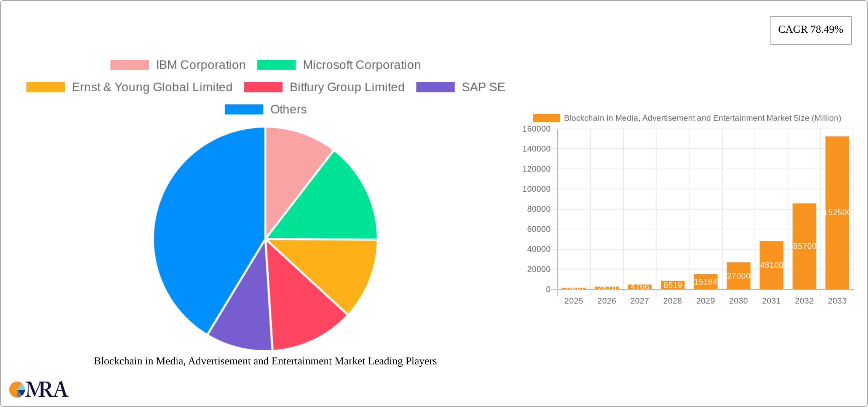Click the 2025 x-axis label

[574, 301]
